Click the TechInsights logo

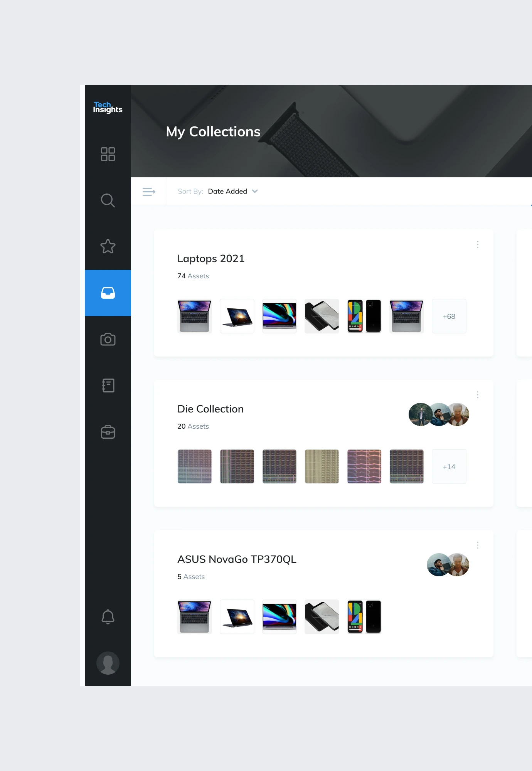click(108, 108)
